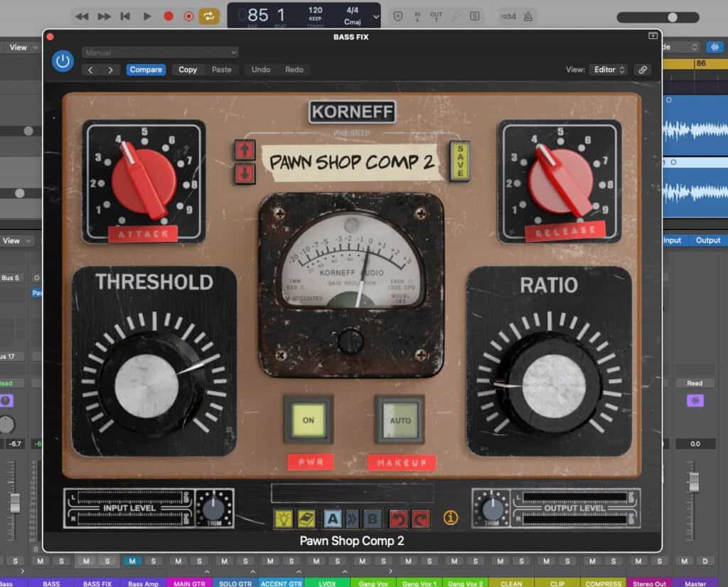Click the Attack knob

[x=144, y=181]
